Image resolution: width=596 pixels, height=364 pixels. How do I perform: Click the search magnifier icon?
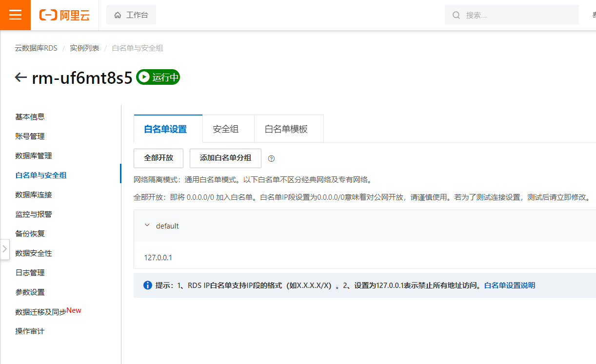[457, 15]
